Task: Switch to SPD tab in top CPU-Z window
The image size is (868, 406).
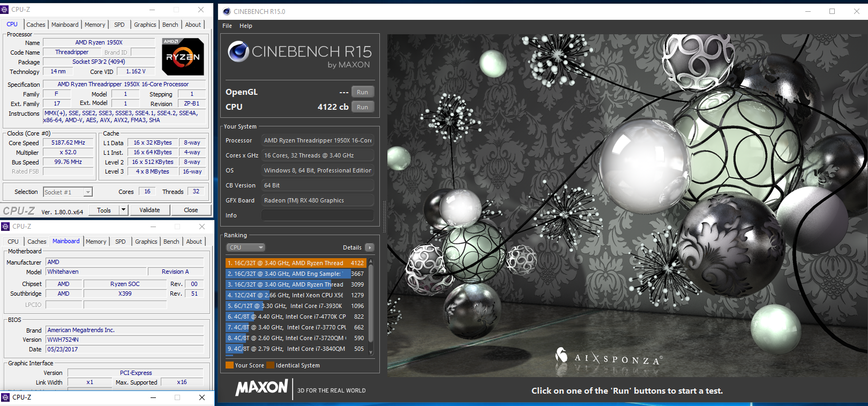Action: 119,25
